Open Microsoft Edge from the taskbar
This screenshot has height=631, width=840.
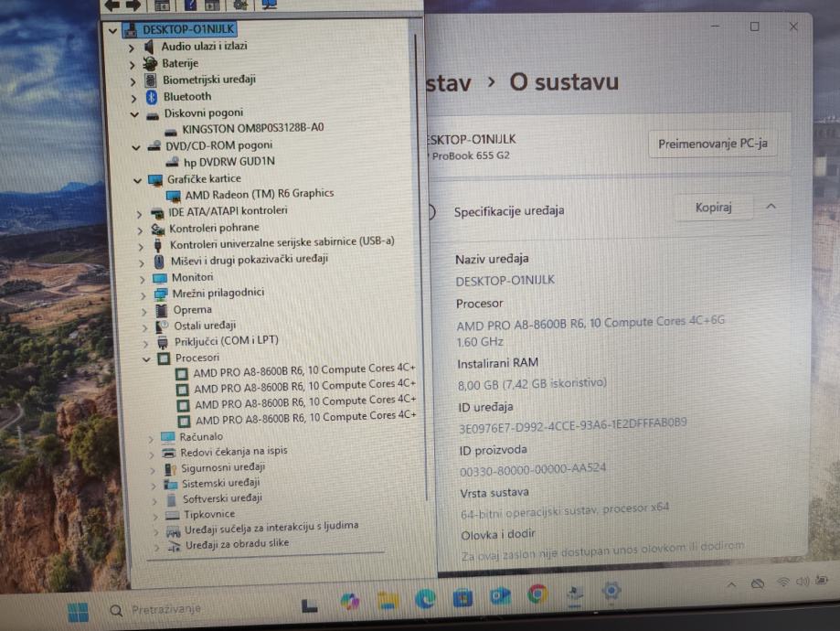(x=425, y=598)
